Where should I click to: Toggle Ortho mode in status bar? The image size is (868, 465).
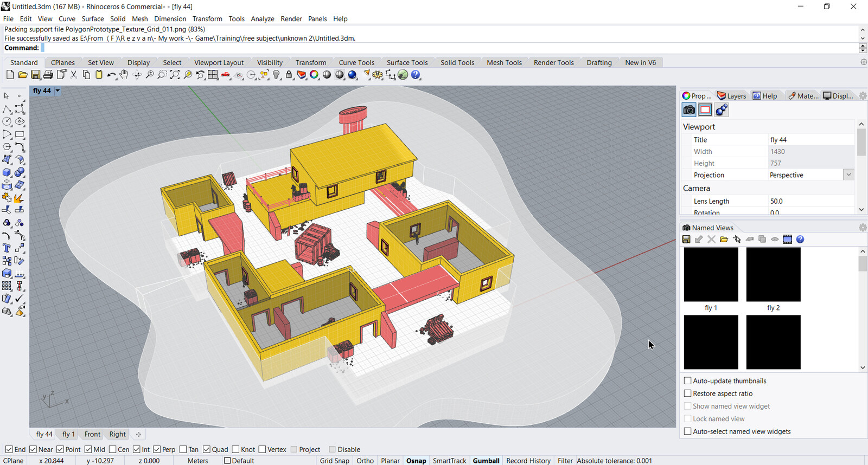pos(365,461)
